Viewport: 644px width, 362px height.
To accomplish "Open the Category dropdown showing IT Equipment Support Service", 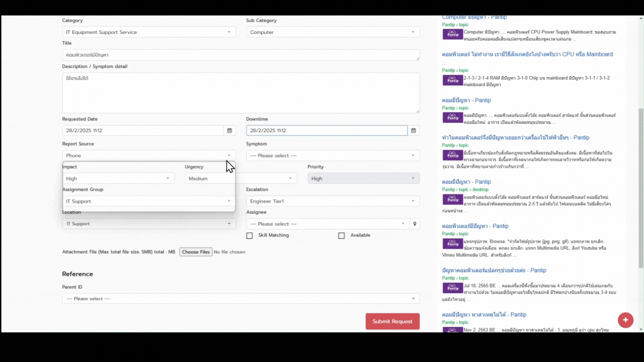I will point(149,32).
